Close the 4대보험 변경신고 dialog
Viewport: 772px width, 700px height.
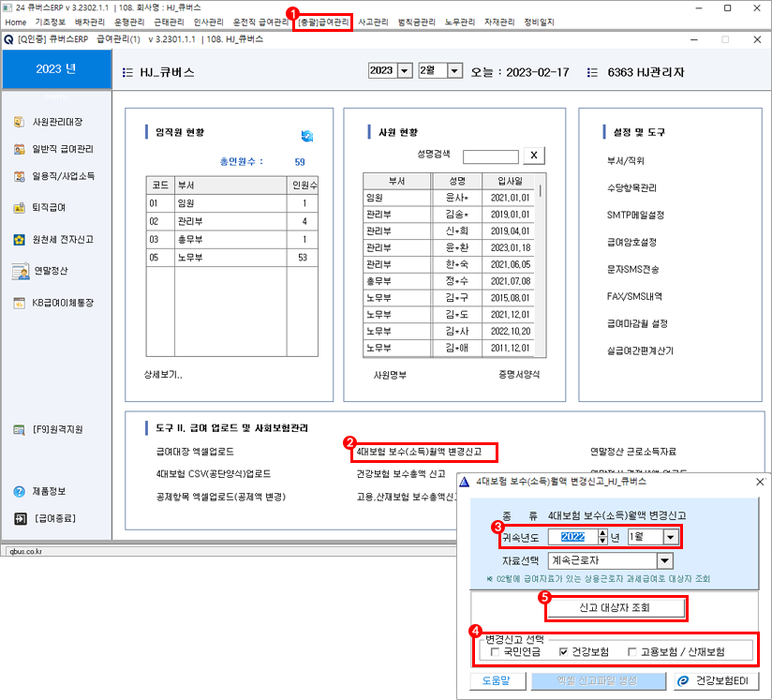point(760,482)
